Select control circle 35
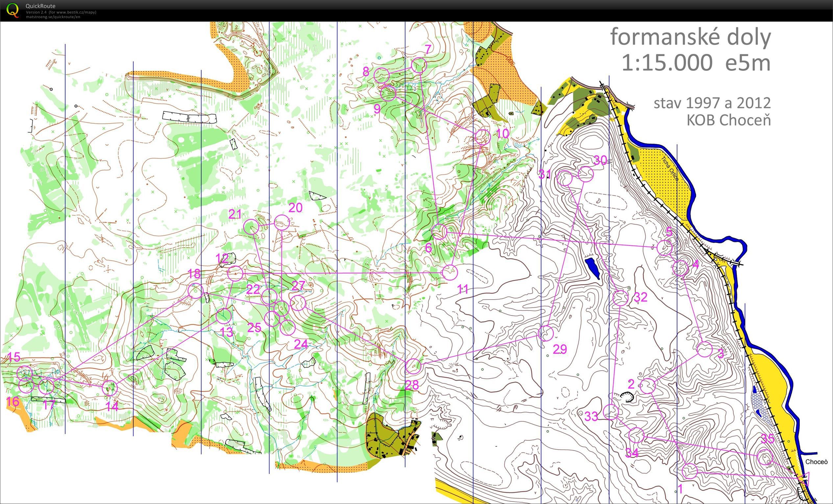833x504 pixels. point(765,458)
